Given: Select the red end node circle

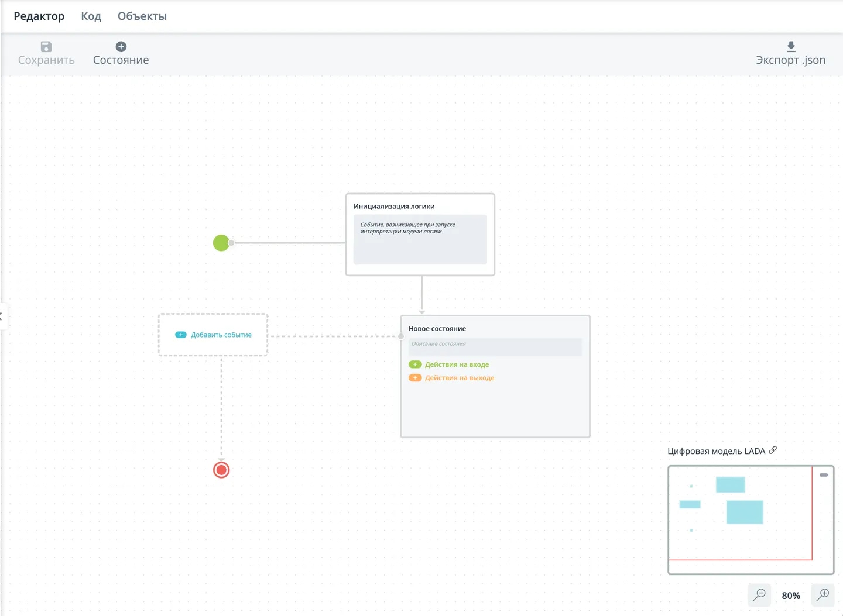Looking at the screenshot, I should pyautogui.click(x=221, y=470).
